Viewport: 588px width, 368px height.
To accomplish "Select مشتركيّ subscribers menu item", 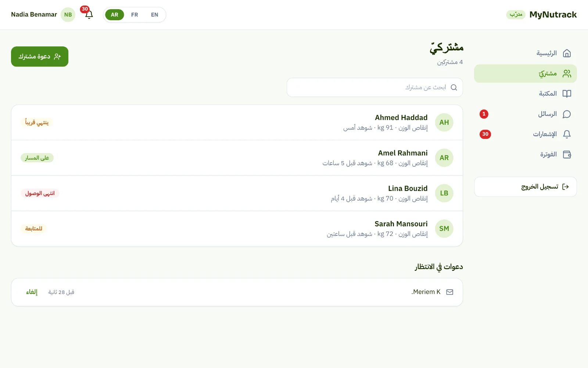I will pyautogui.click(x=526, y=74).
